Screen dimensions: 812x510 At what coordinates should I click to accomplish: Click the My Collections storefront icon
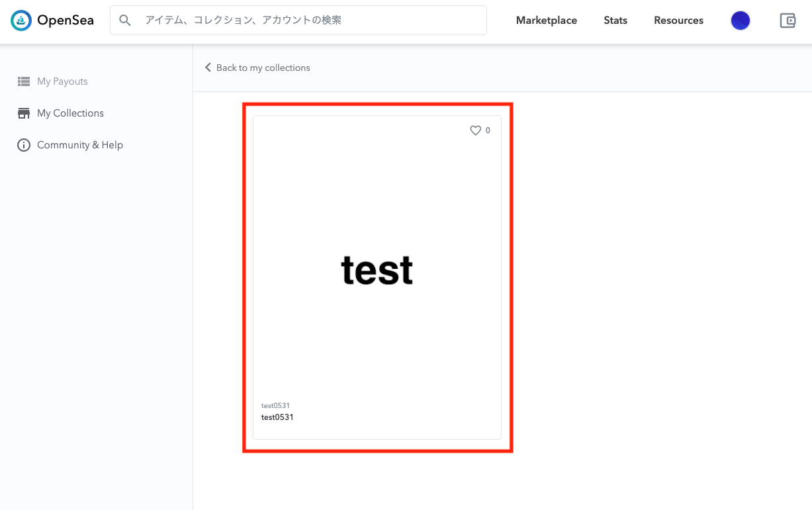coord(24,113)
